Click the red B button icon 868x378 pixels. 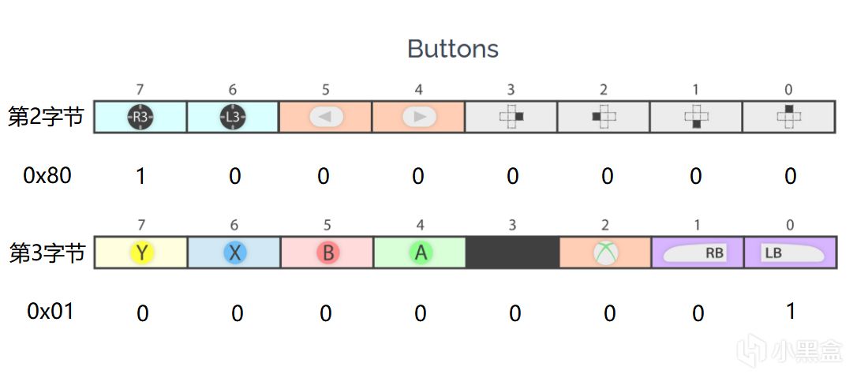coord(327,253)
